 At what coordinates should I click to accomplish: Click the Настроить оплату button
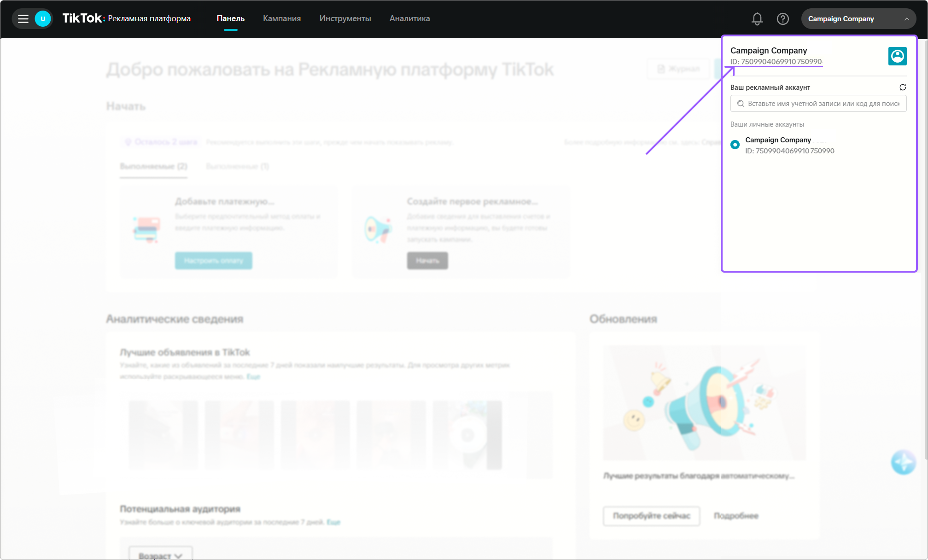[214, 261]
